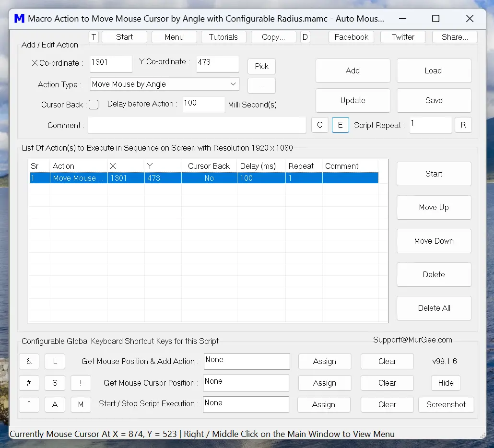Enable the Cursor Back checkbox
Image resolution: width=494 pixels, height=448 pixels.
pos(94,104)
